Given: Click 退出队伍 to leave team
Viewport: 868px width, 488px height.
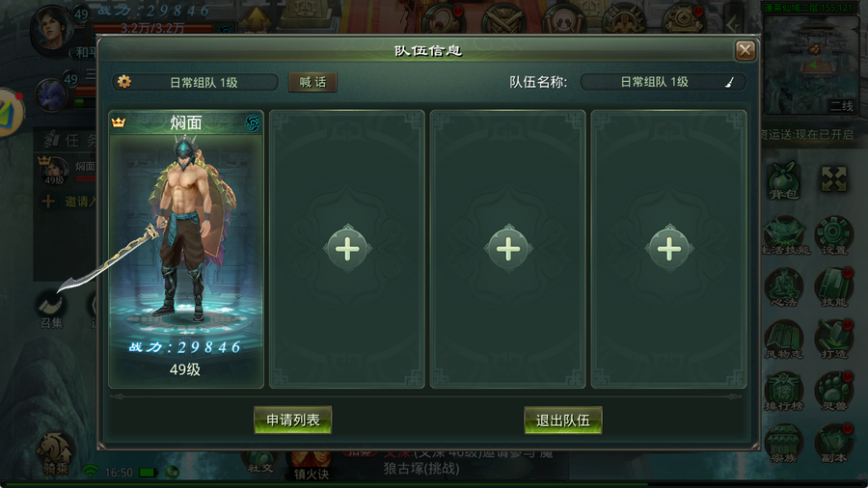Looking at the screenshot, I should click(x=563, y=420).
